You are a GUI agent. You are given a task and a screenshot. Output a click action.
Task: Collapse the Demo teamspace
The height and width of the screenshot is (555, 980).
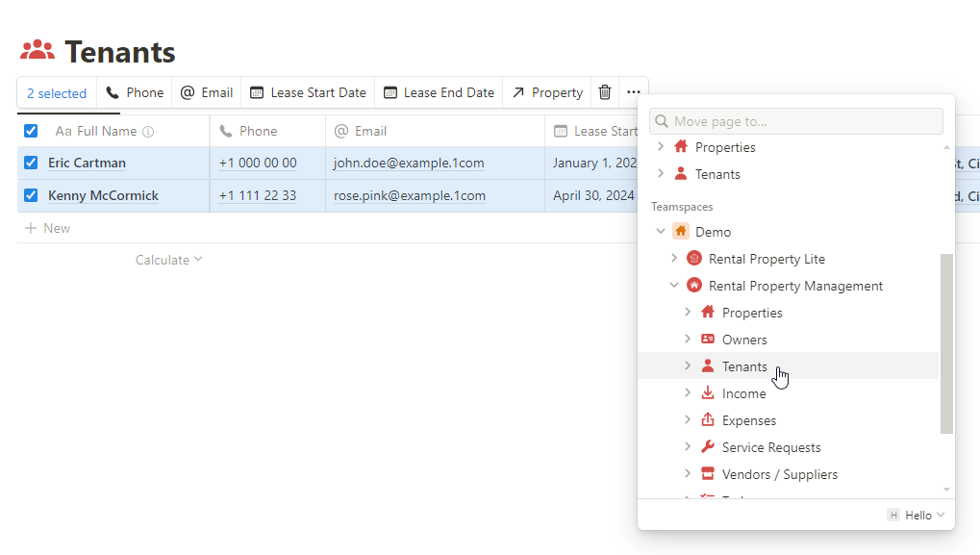pos(661,231)
